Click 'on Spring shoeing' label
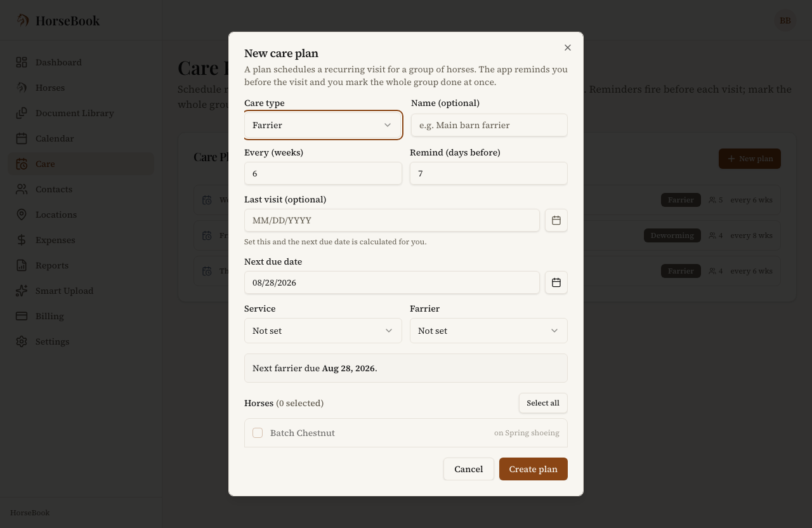The width and height of the screenshot is (812, 528). click(527, 433)
